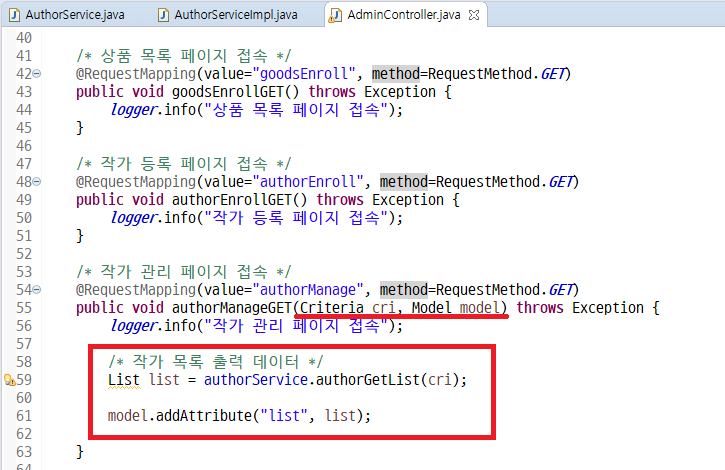Click model.addAttribute on line 61
The width and height of the screenshot is (725, 470).
coord(180,416)
